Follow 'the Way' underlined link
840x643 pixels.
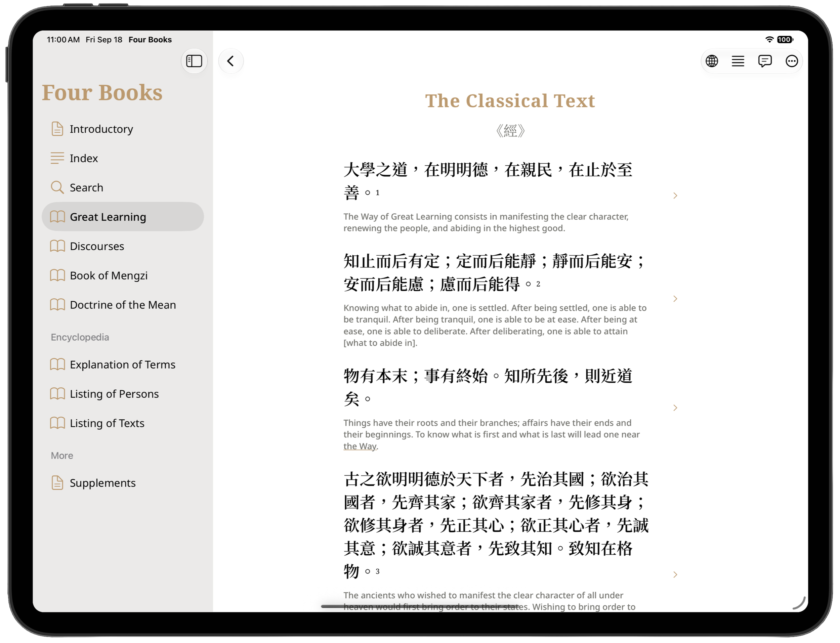(360, 446)
